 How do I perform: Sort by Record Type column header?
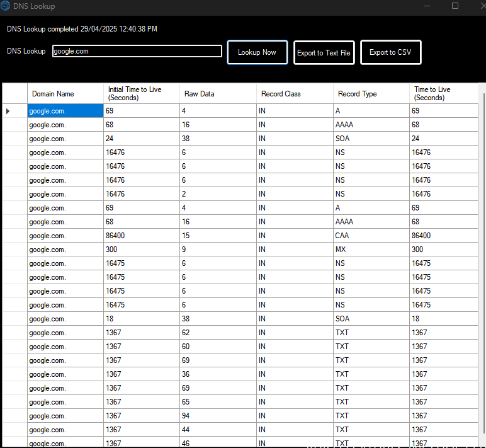(x=371, y=93)
